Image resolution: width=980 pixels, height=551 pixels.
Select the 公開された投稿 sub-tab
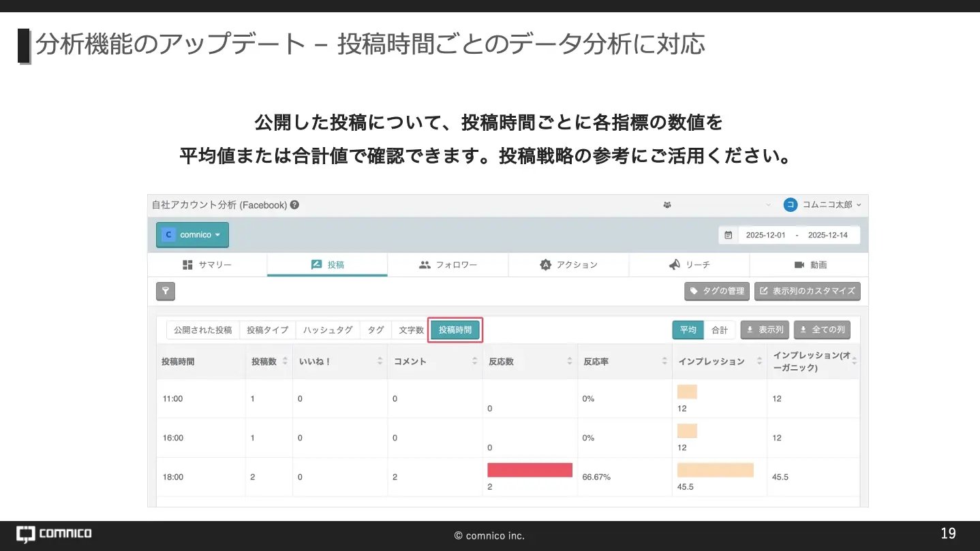coord(203,330)
